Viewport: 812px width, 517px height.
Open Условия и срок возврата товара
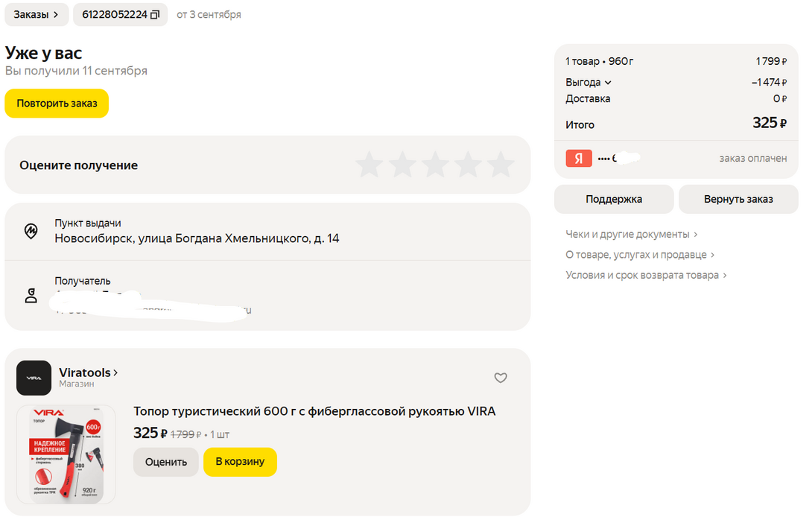click(647, 275)
